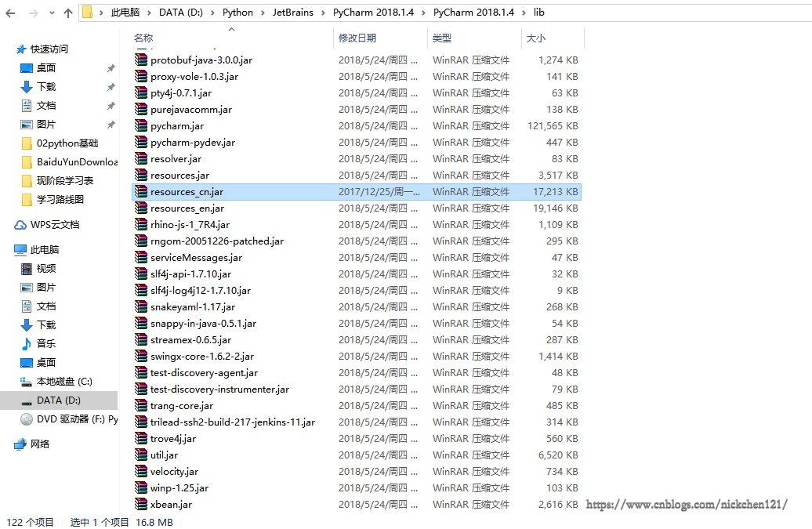Expand chevron after Python in breadcrumb
812x529 pixels.
[x=263, y=13]
